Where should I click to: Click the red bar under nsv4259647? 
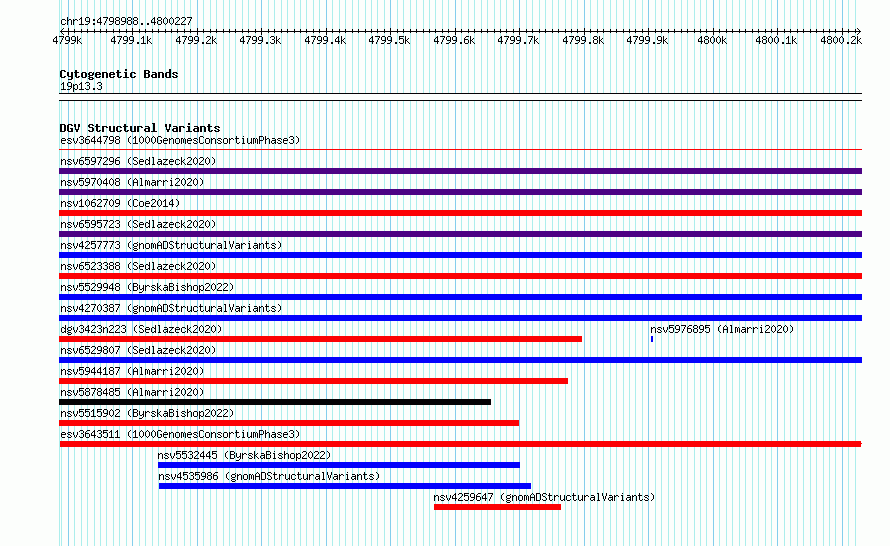[497, 507]
